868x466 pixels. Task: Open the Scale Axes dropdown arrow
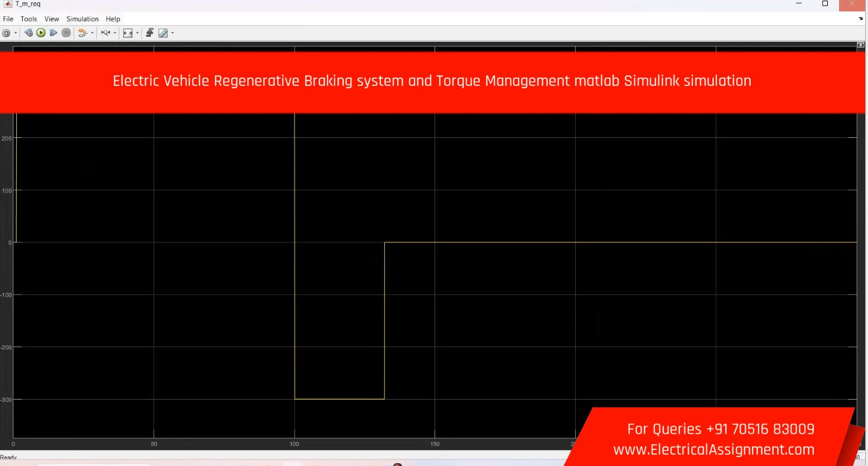(x=137, y=33)
